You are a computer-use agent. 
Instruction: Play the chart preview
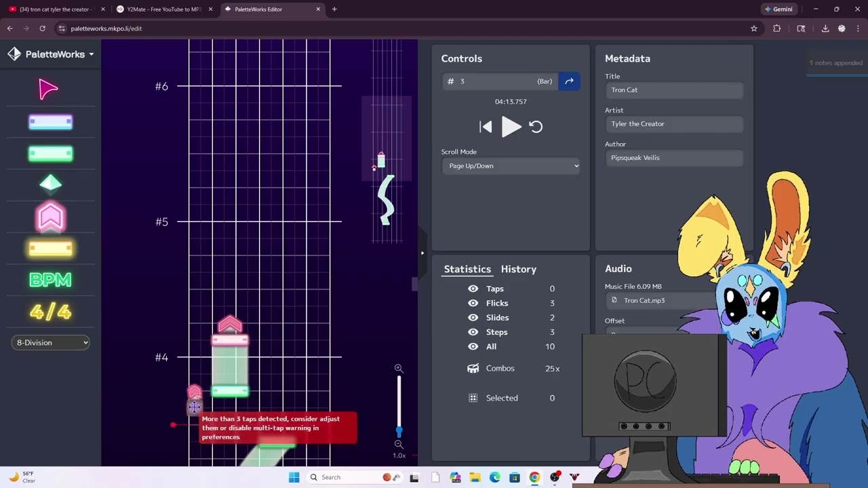511,127
